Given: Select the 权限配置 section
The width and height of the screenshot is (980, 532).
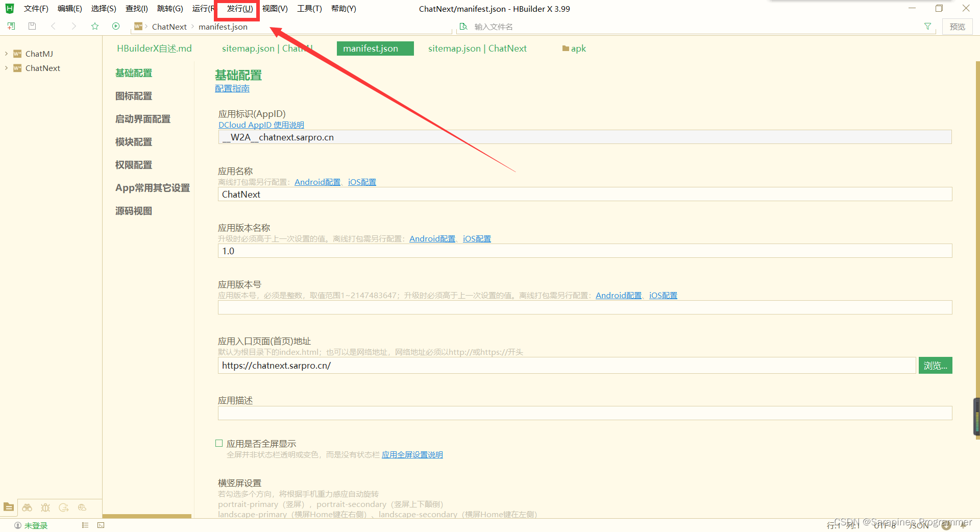Looking at the screenshot, I should click(134, 165).
